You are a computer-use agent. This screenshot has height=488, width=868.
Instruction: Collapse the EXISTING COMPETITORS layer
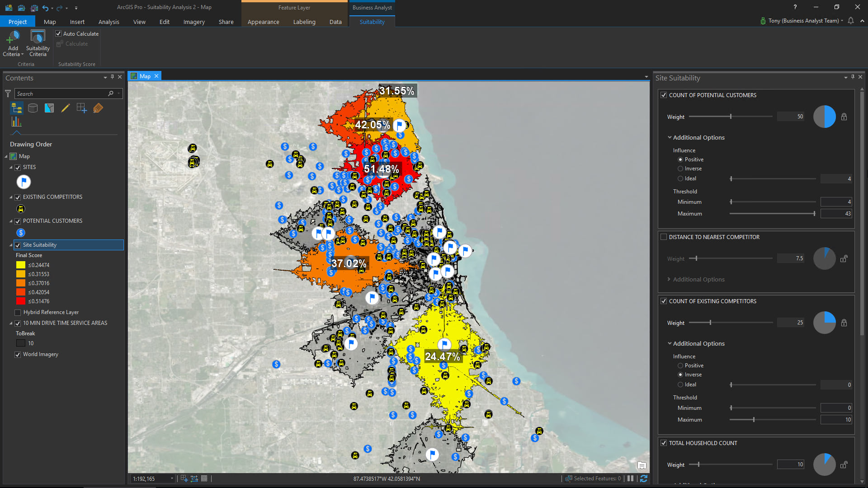tap(11, 197)
